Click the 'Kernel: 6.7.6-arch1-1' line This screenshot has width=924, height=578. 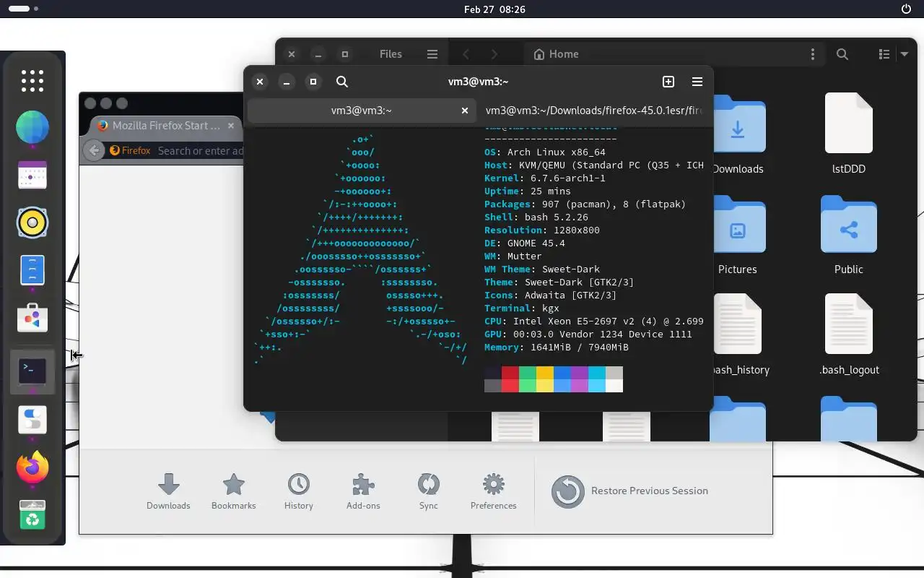(x=545, y=178)
